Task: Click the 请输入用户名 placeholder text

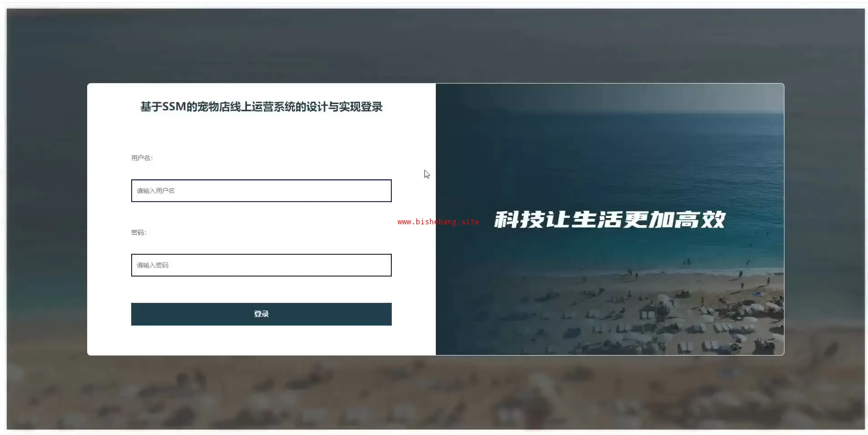Action: click(x=156, y=191)
